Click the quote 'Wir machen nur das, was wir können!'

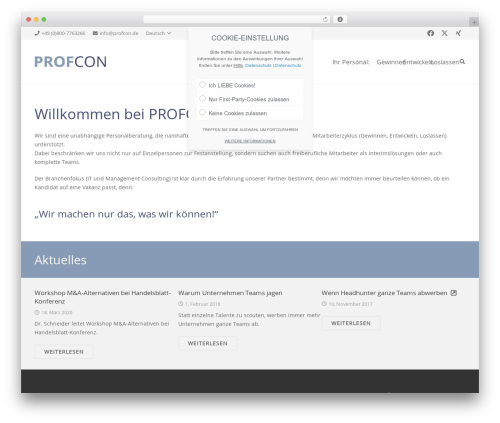pos(126,214)
